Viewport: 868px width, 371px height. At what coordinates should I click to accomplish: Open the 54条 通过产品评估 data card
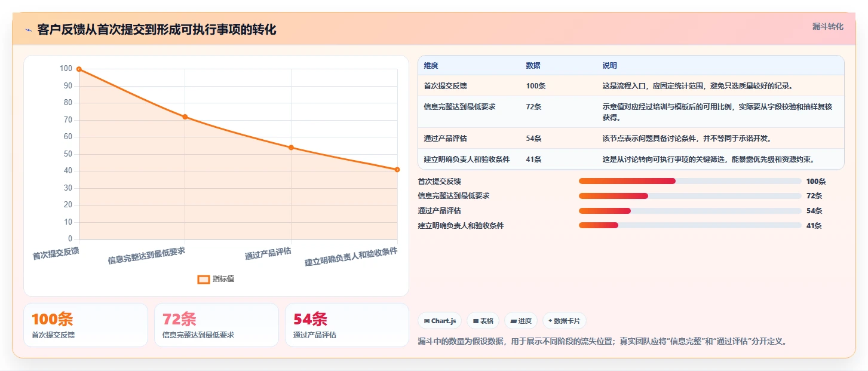(347, 325)
